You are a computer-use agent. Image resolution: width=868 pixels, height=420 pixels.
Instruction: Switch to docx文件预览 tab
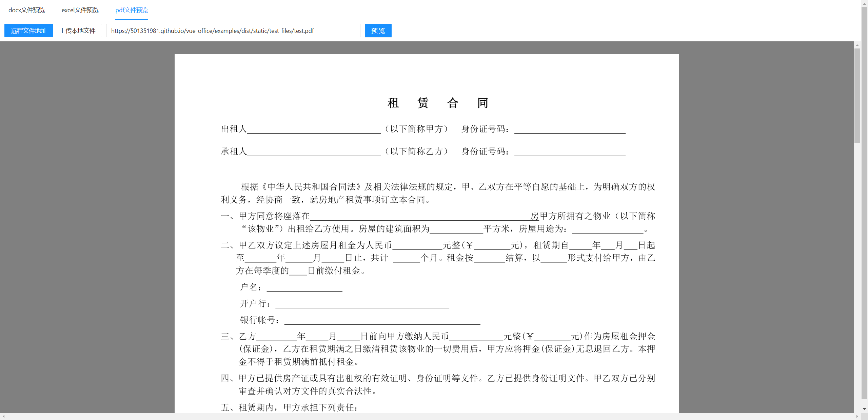coord(26,10)
